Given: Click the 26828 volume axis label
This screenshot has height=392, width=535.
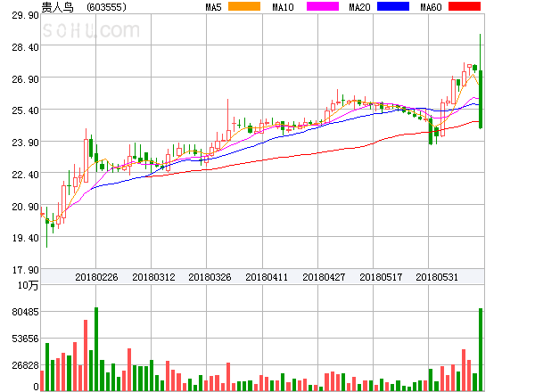Looking at the screenshot, I should click(25, 365).
